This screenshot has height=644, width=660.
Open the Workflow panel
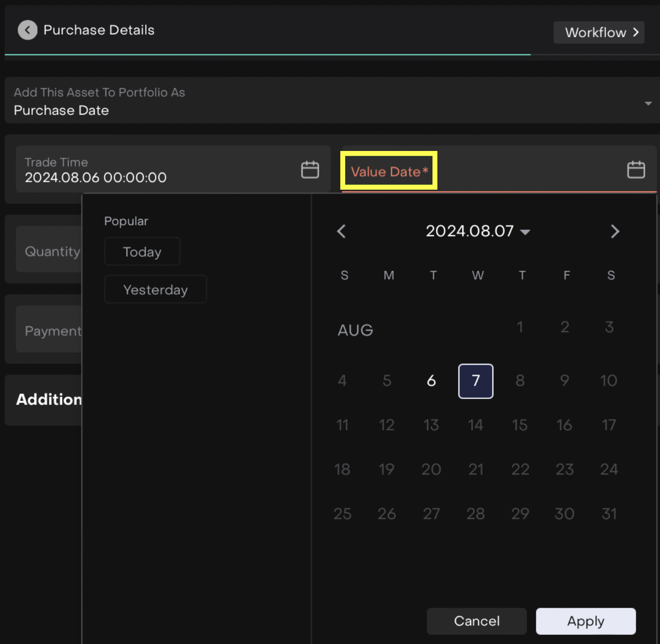pyautogui.click(x=599, y=32)
